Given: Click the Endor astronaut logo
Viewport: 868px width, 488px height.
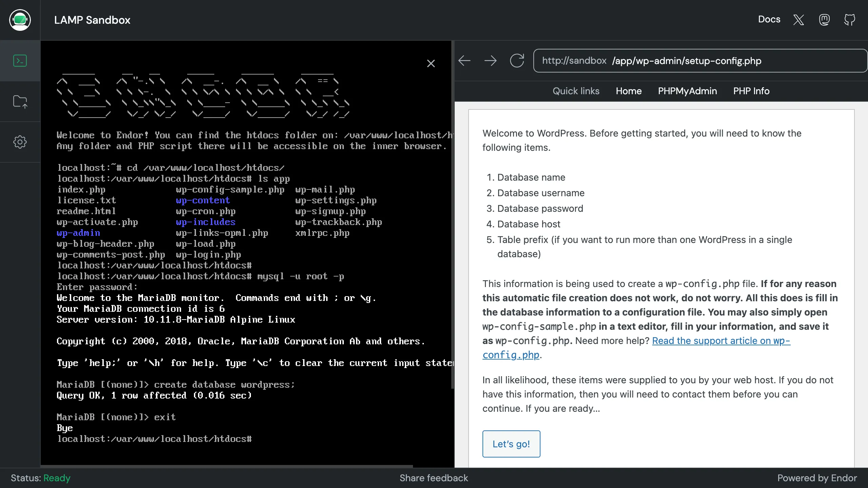Looking at the screenshot, I should [x=20, y=20].
